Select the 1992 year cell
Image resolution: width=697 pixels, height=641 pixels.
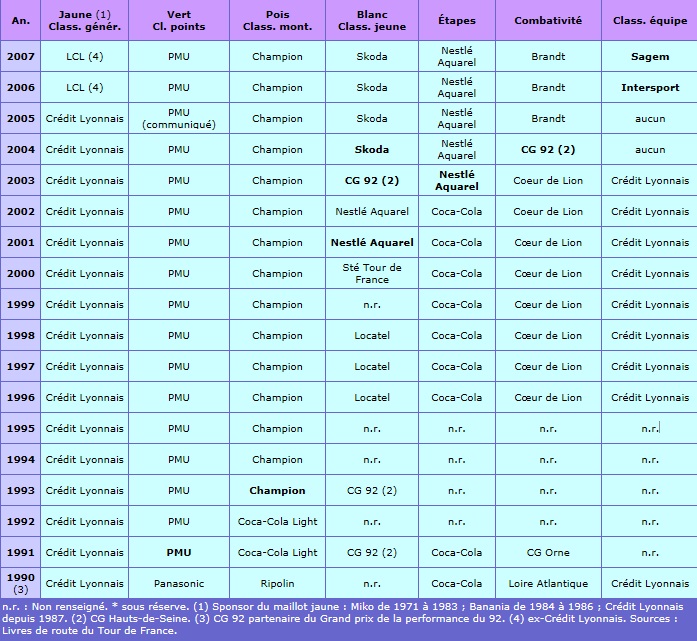[20, 521]
